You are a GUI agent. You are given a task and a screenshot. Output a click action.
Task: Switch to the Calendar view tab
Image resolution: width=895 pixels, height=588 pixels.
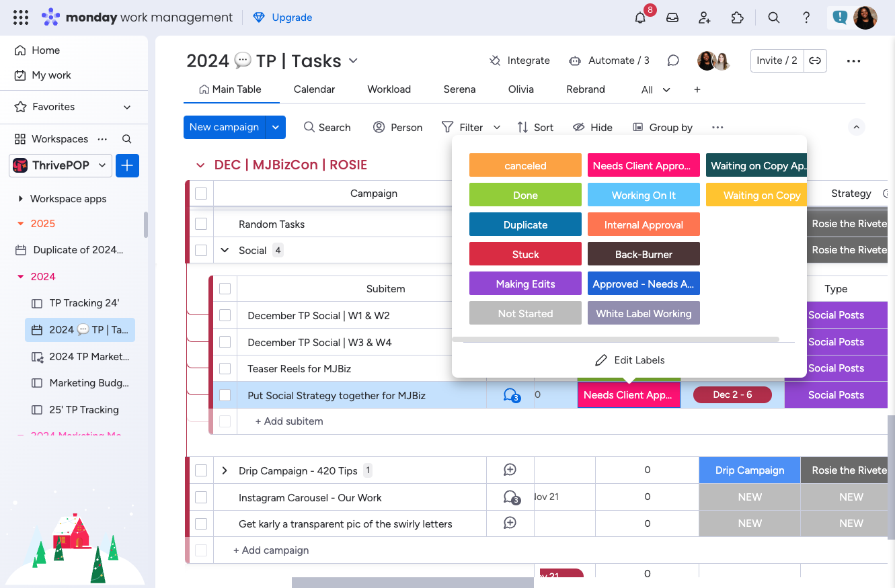[314, 89]
